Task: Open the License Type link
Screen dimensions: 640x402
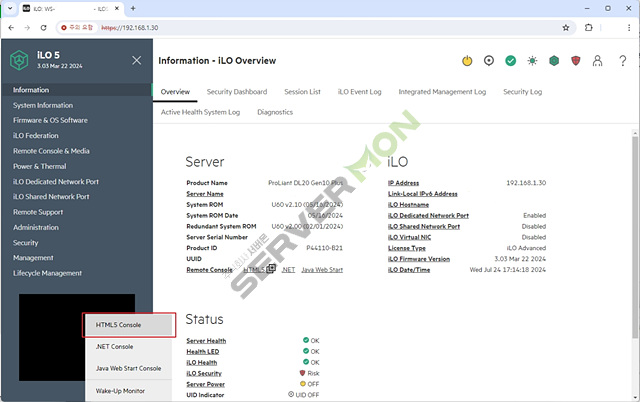Action: point(407,248)
